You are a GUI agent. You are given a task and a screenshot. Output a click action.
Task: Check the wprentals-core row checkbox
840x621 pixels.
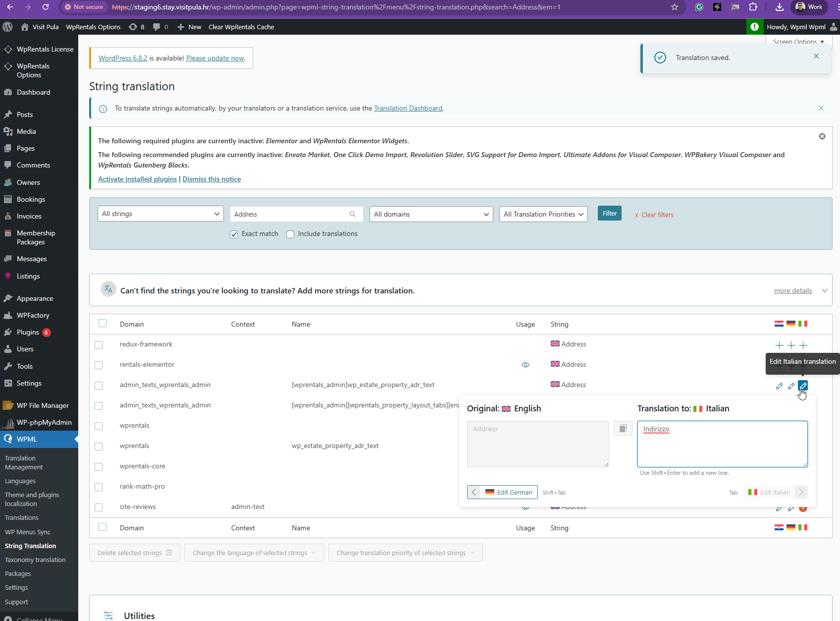coord(99,467)
